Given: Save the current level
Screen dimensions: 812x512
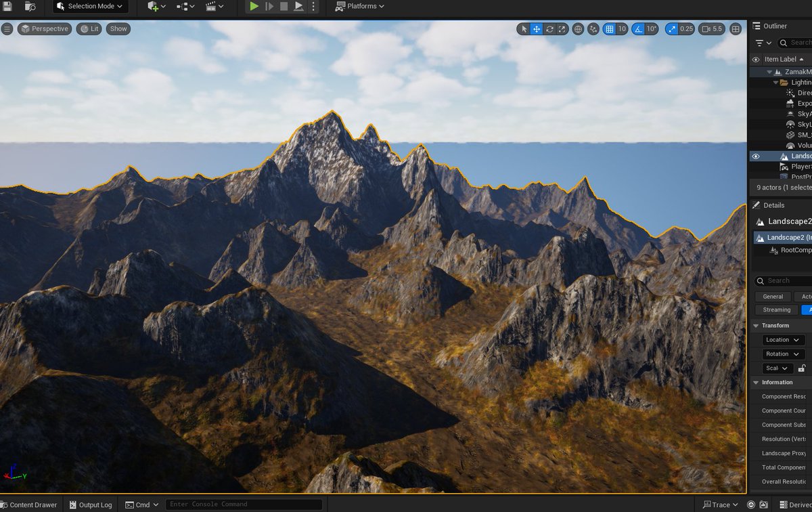Looking at the screenshot, I should 7,6.
